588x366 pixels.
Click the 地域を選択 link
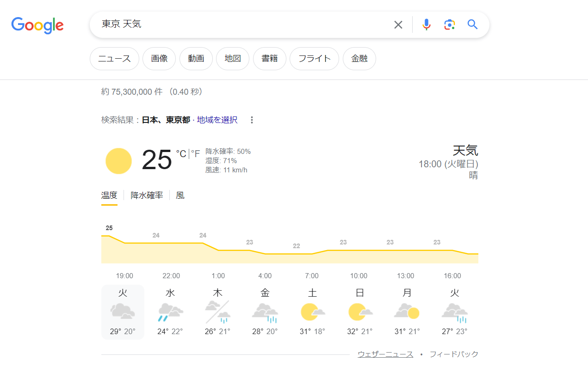pyautogui.click(x=217, y=120)
